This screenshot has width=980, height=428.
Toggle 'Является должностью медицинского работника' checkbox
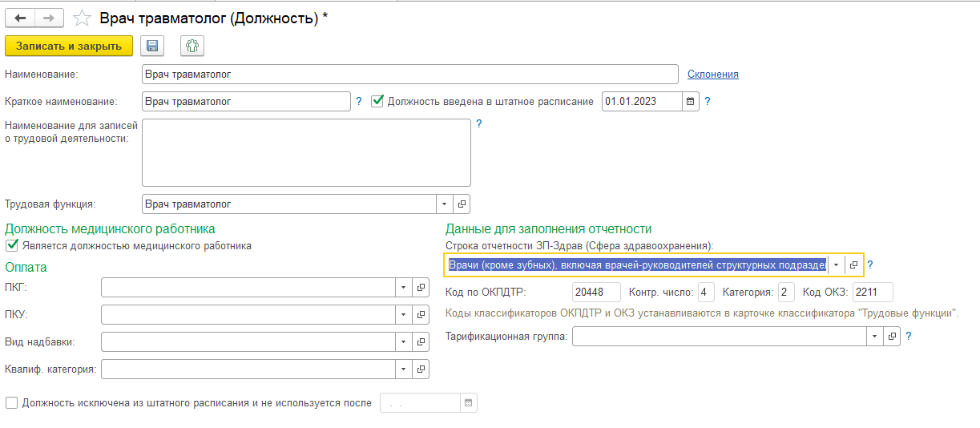(x=12, y=246)
